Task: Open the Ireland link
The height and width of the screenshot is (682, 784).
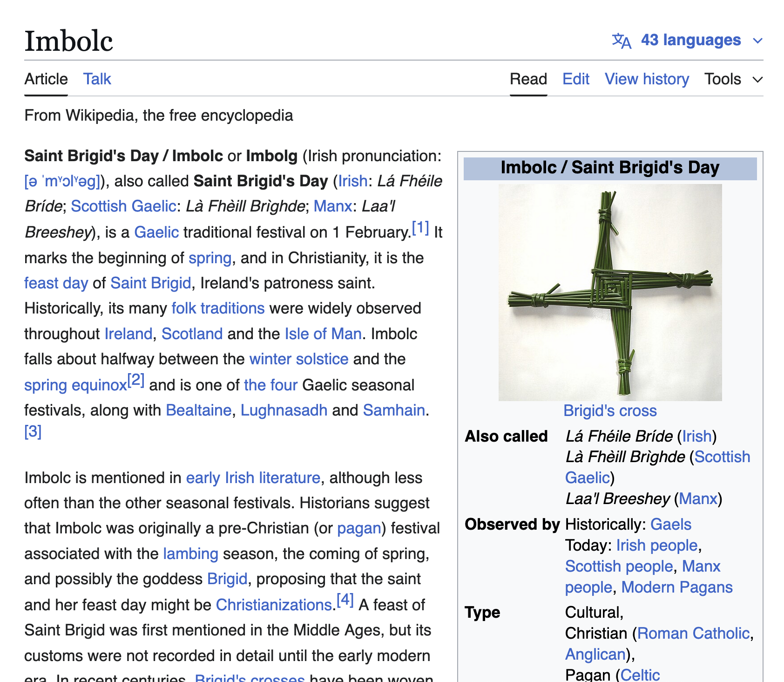Action: point(128,334)
